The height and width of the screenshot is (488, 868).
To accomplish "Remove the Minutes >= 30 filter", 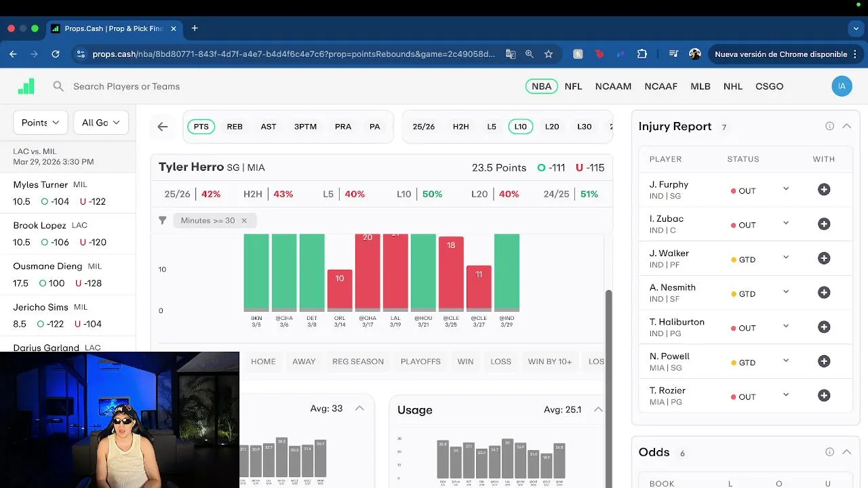I will pos(244,220).
